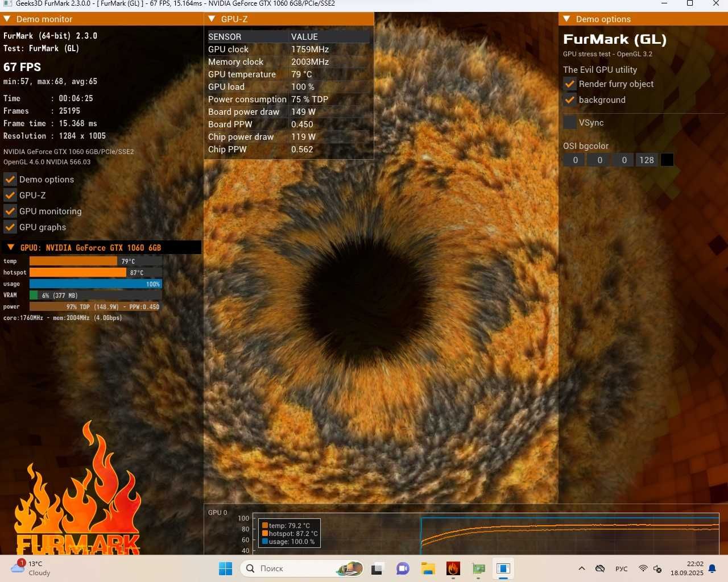Select the active blue window taskbar icon
The height and width of the screenshot is (582, 728).
click(503, 568)
